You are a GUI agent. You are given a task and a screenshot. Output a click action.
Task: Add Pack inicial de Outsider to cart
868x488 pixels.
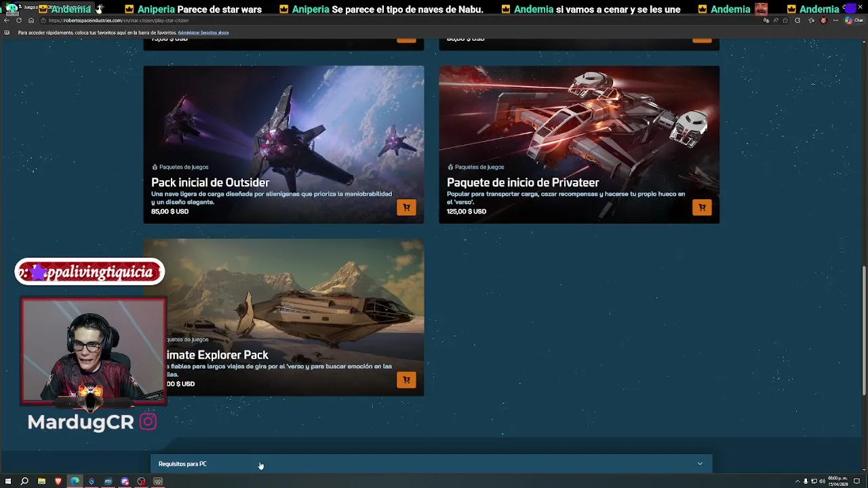coord(406,207)
